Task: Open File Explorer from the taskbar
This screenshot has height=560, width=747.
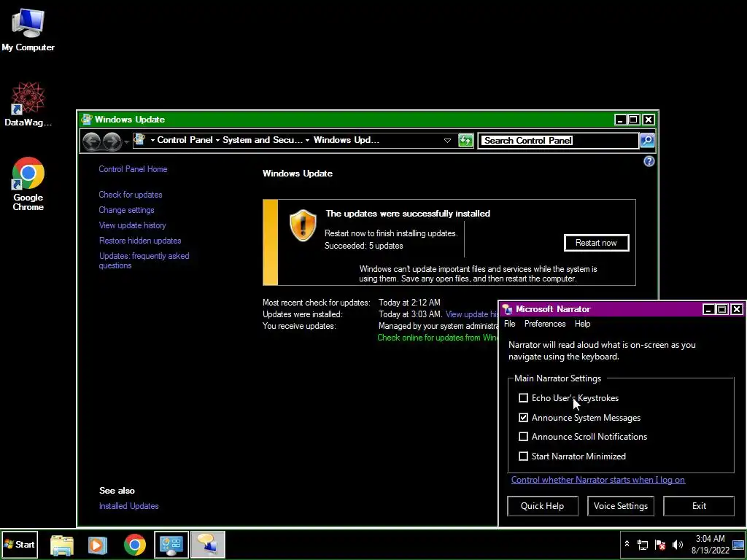Action: [62, 545]
